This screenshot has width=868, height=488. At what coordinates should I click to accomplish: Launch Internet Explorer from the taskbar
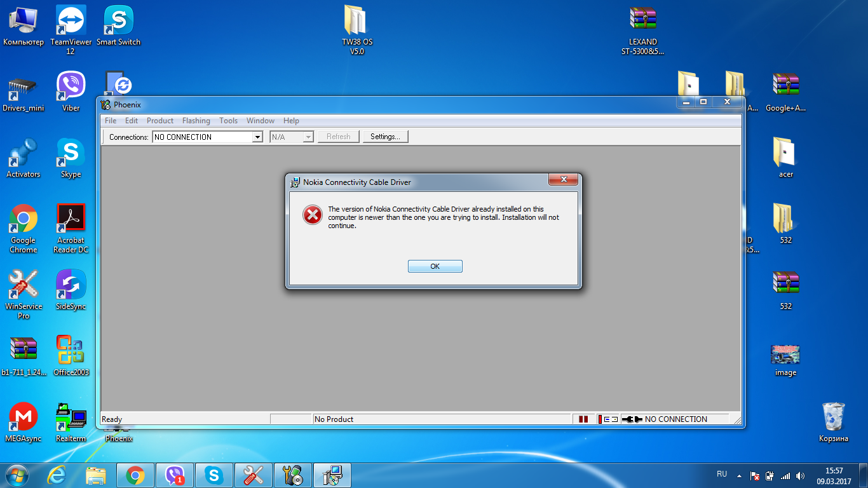(x=57, y=475)
